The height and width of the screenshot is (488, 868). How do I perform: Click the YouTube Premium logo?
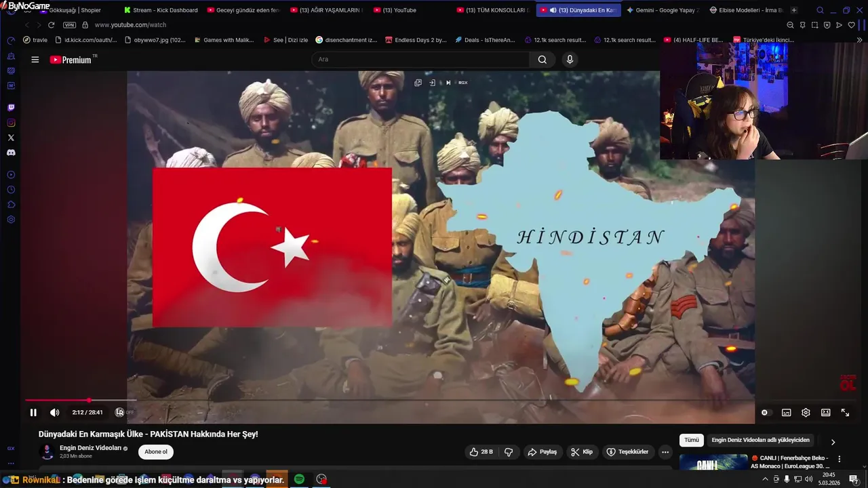tap(71, 60)
